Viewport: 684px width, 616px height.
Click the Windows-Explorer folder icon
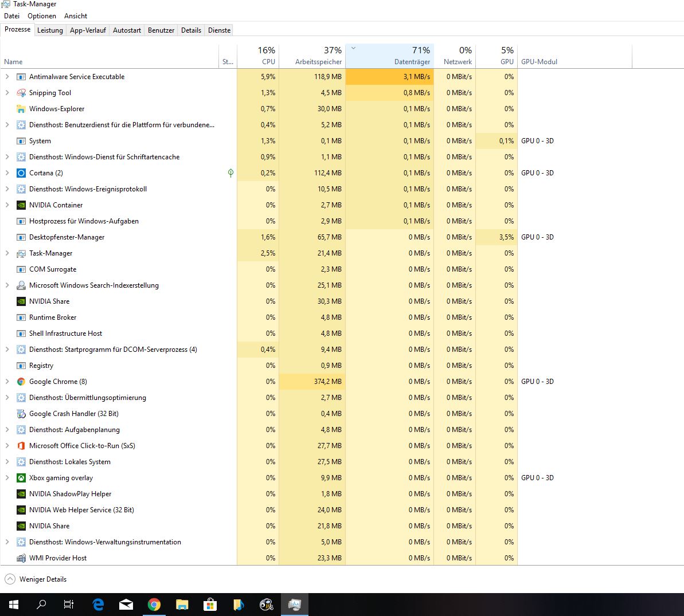pos(21,109)
